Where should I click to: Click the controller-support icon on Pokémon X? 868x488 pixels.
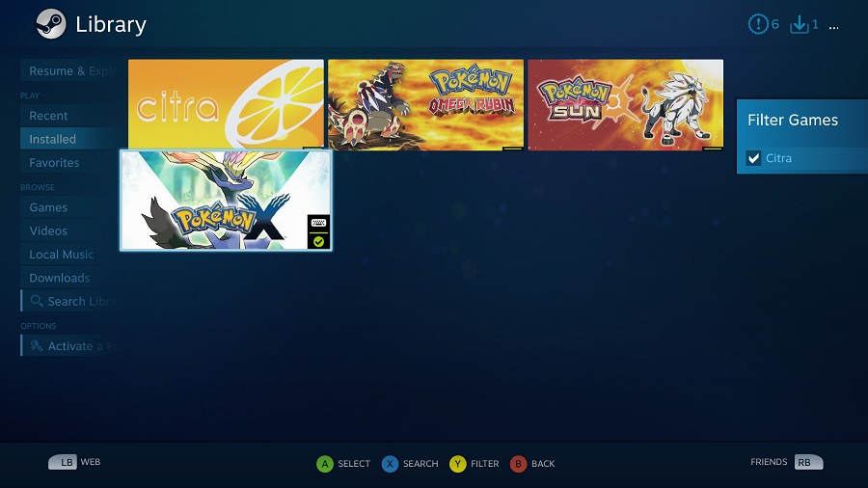point(318,223)
